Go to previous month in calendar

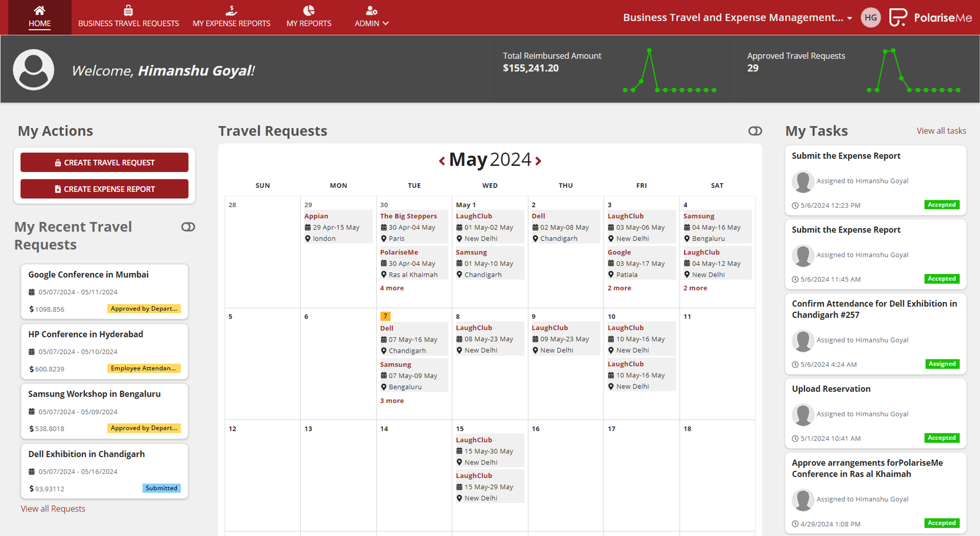tap(442, 161)
